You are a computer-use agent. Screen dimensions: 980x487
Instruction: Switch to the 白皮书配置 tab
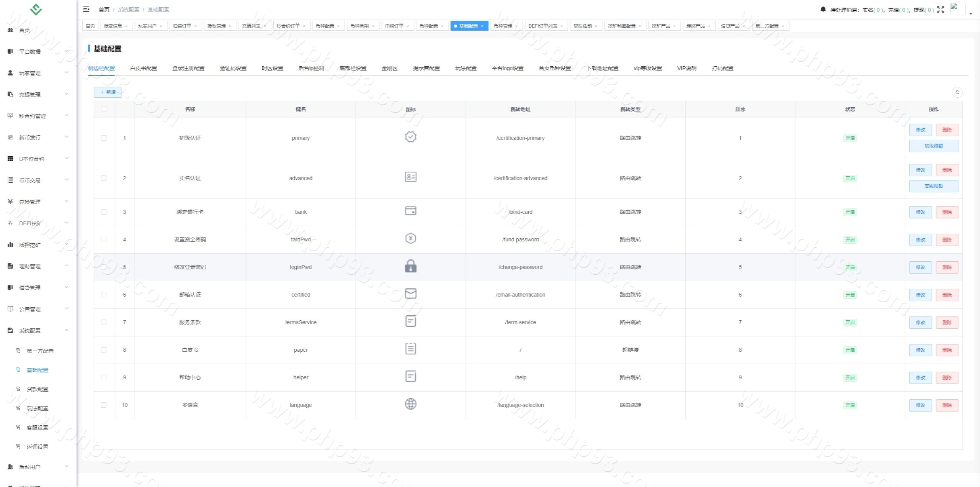click(143, 68)
